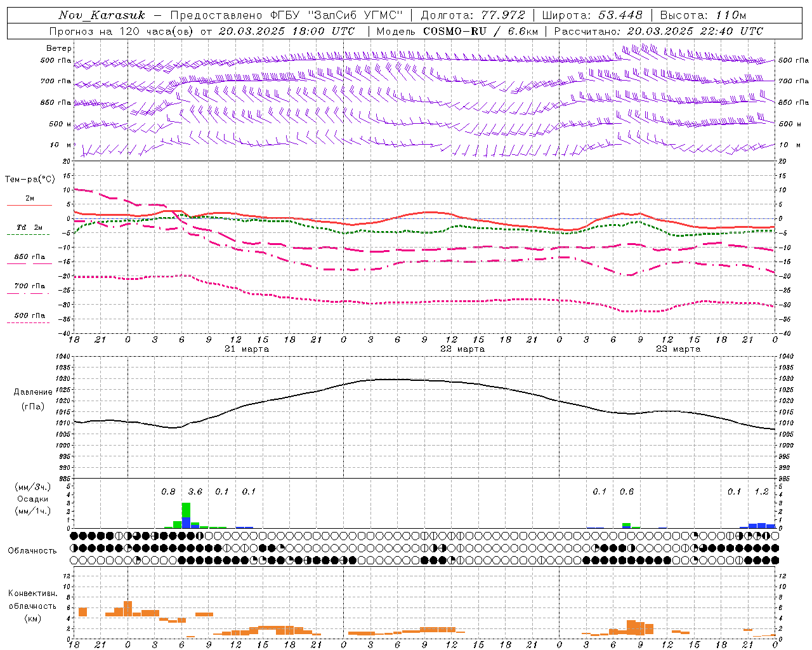Click the '23 марта' date label
Image resolution: width=812 pixels, height=650 pixels.
[678, 349]
